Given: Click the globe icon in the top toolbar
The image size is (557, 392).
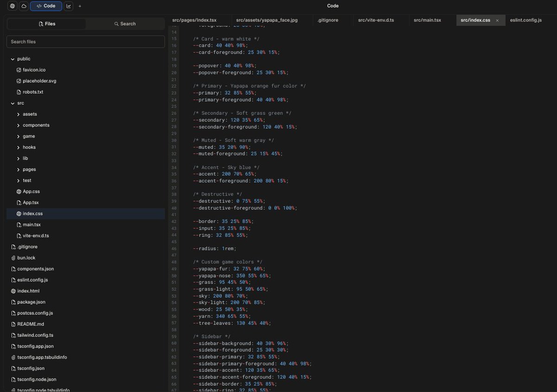Looking at the screenshot, I should (x=12, y=6).
